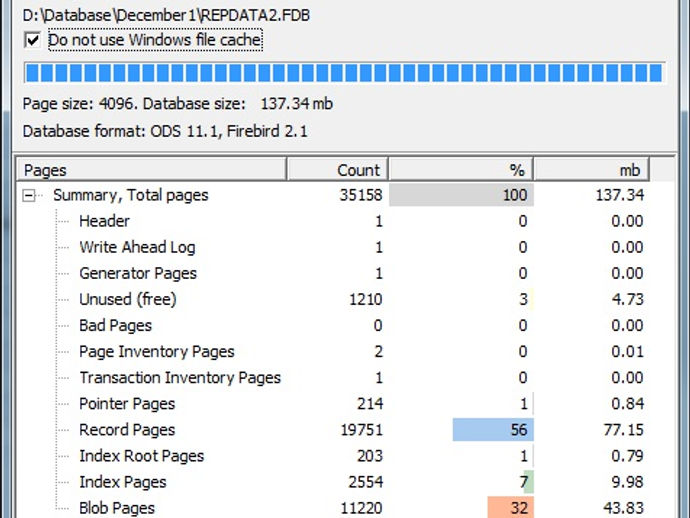Click the Database size 137.34 mb value
This screenshot has width=690, height=518.
tap(297, 104)
